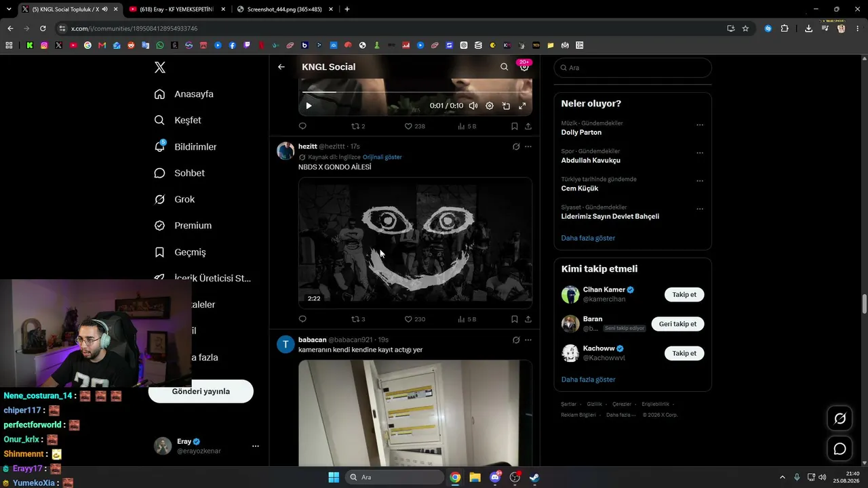Open Anasayfa in the sidebar
The image size is (868, 488).
(x=184, y=94)
